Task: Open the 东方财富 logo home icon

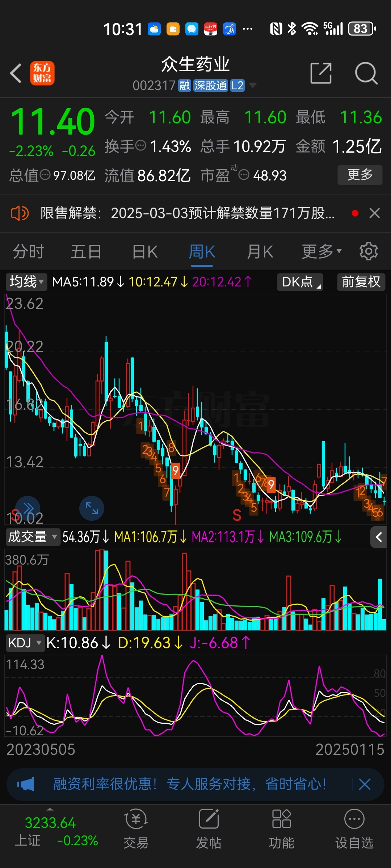Action: (42, 73)
